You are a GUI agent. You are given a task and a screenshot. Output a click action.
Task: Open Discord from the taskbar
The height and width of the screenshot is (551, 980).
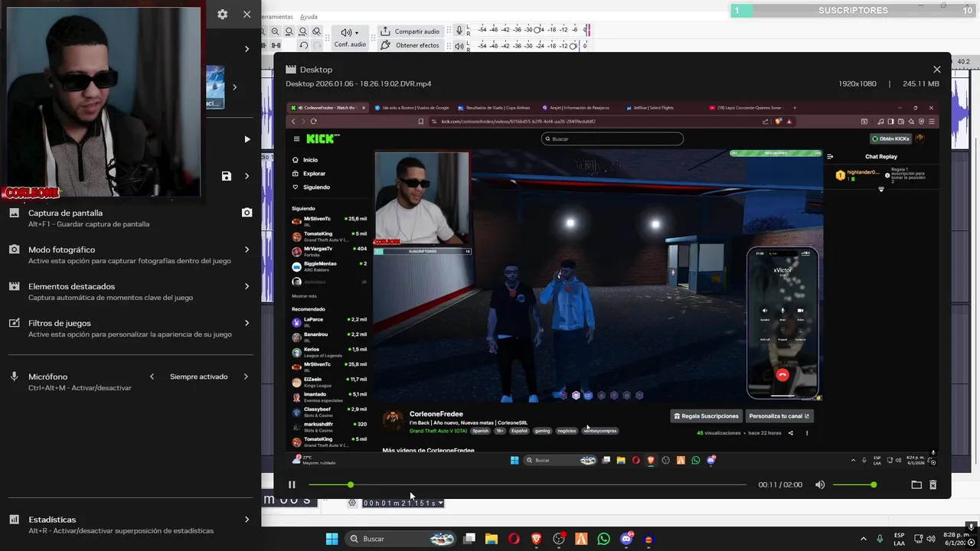pyautogui.click(x=626, y=539)
